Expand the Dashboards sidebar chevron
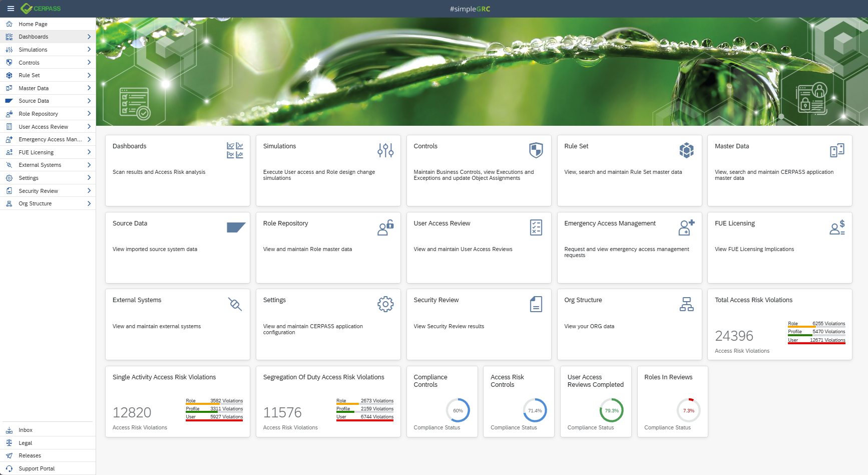 89,37
